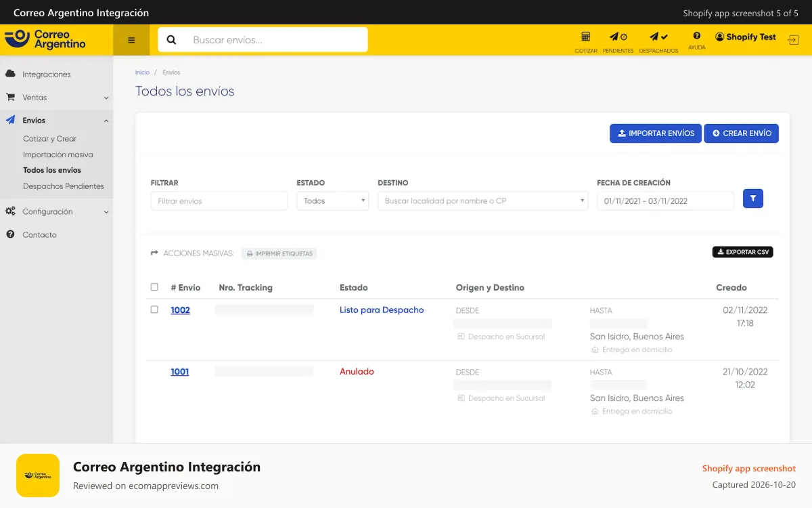Open shipment 1001 link
This screenshot has height=508, width=812.
179,372
